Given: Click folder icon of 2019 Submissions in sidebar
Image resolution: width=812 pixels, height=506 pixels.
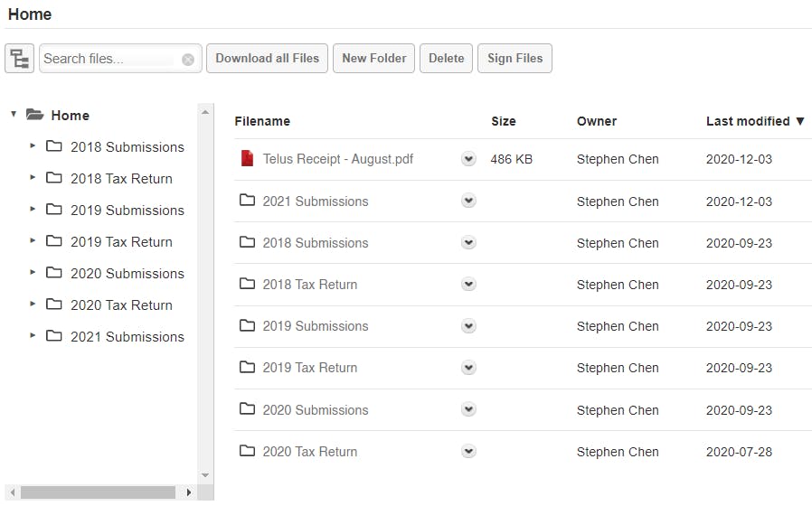Looking at the screenshot, I should point(54,210).
